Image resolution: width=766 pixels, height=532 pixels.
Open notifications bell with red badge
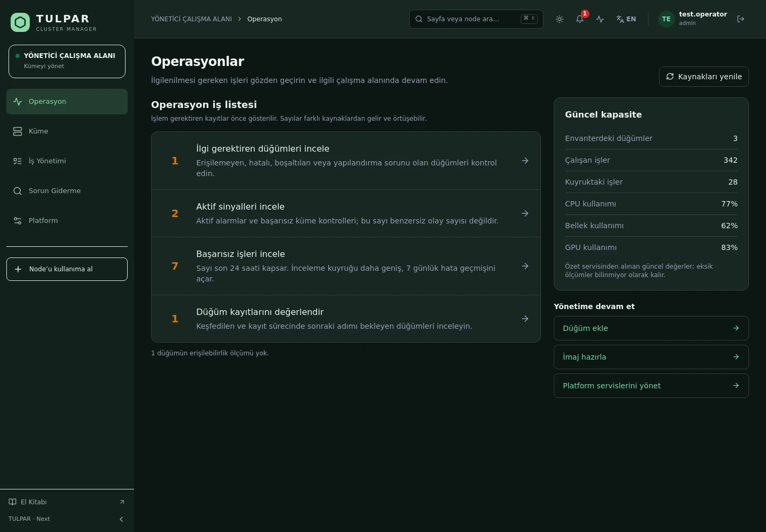580,19
